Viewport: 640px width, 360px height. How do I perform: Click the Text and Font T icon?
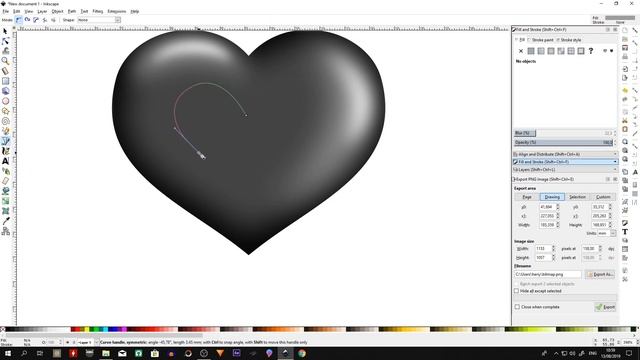point(625,231)
